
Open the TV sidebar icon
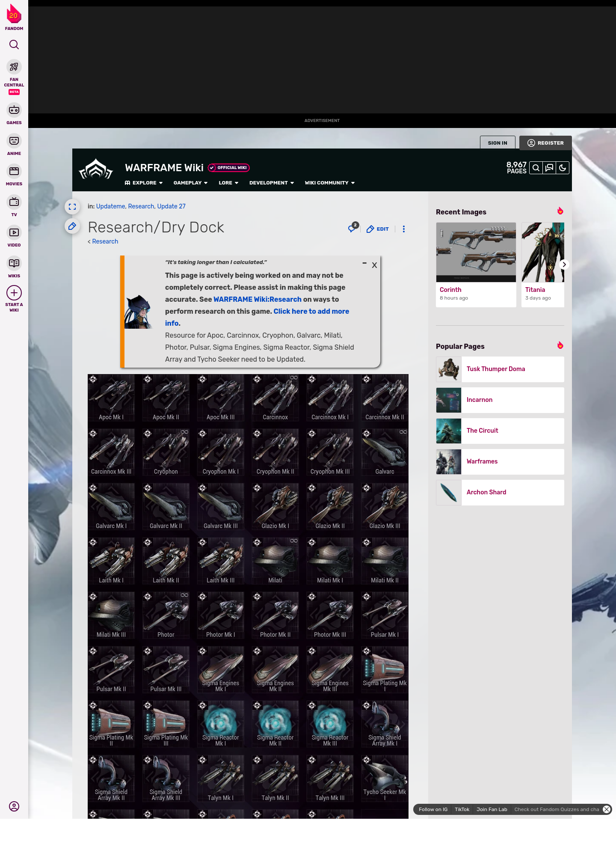pos(14,202)
